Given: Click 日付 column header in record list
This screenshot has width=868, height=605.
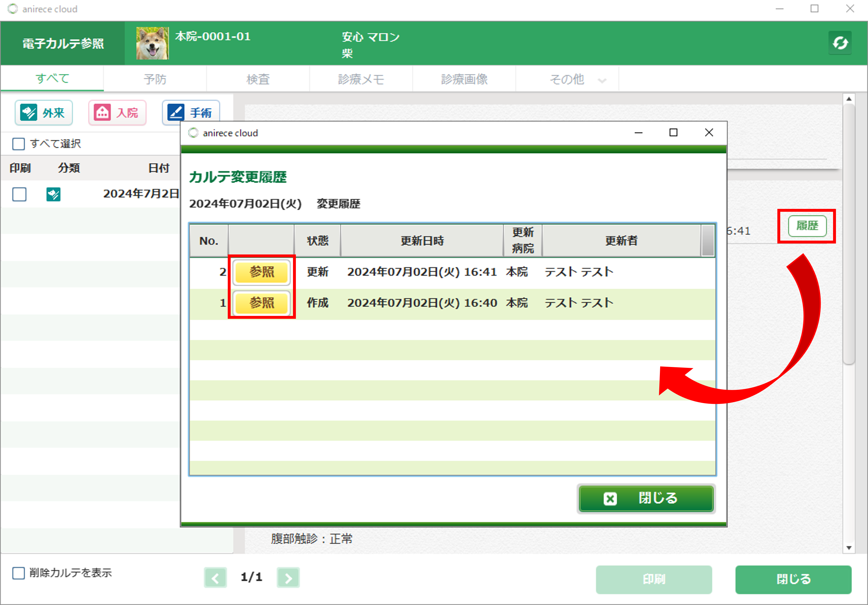Looking at the screenshot, I should click(x=158, y=168).
